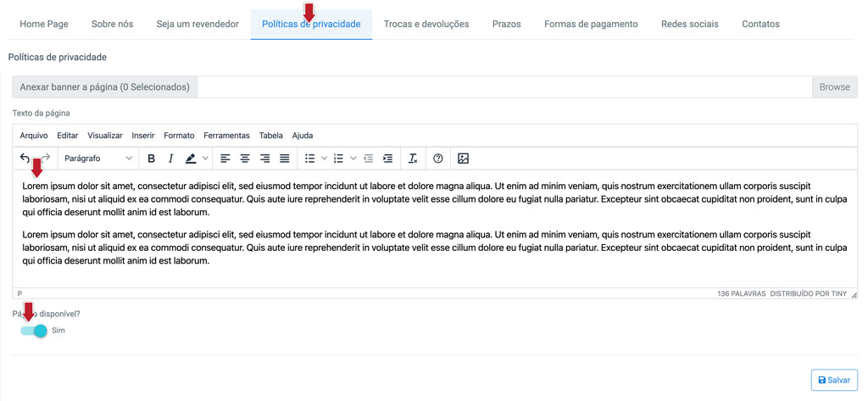Insert an image using the picture icon
The image size is (868, 401).
pyautogui.click(x=464, y=159)
